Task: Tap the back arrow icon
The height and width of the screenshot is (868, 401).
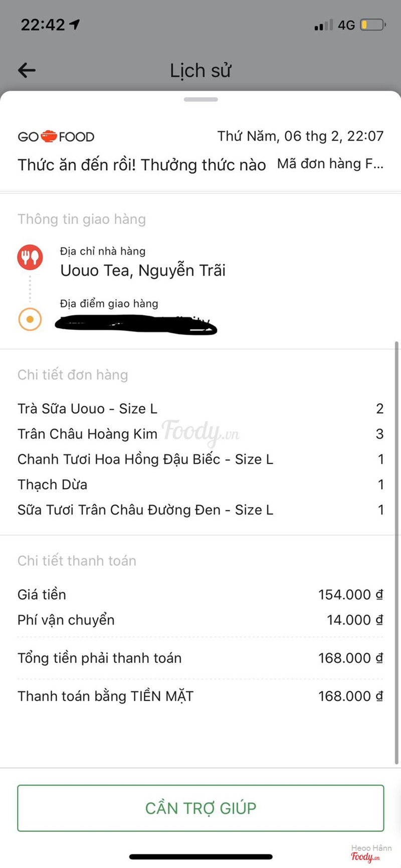Action: click(27, 70)
